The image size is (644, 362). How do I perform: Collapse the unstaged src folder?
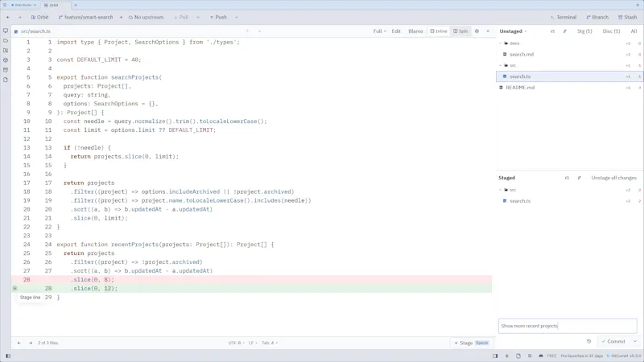[500, 65]
